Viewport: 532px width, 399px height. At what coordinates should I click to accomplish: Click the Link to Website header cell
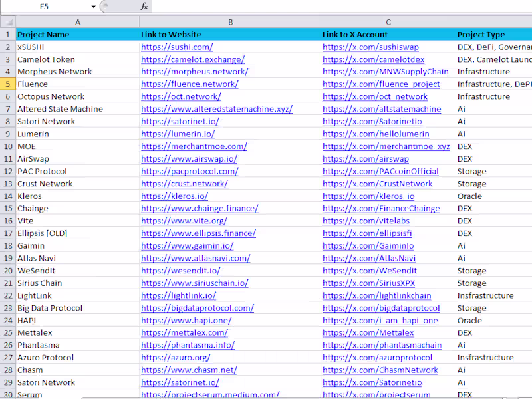point(230,35)
